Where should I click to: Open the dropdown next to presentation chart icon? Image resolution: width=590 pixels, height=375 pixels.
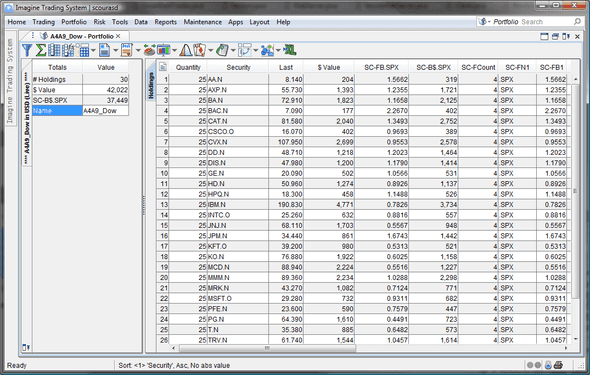pyautogui.click(x=174, y=50)
